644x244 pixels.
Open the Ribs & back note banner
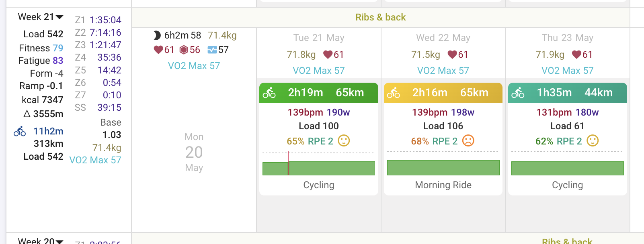(381, 17)
